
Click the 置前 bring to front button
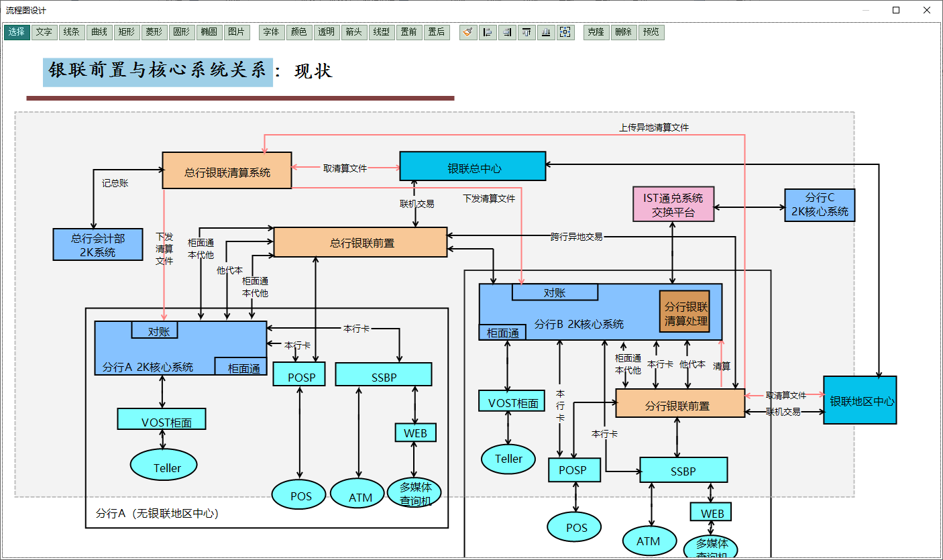[x=408, y=32]
